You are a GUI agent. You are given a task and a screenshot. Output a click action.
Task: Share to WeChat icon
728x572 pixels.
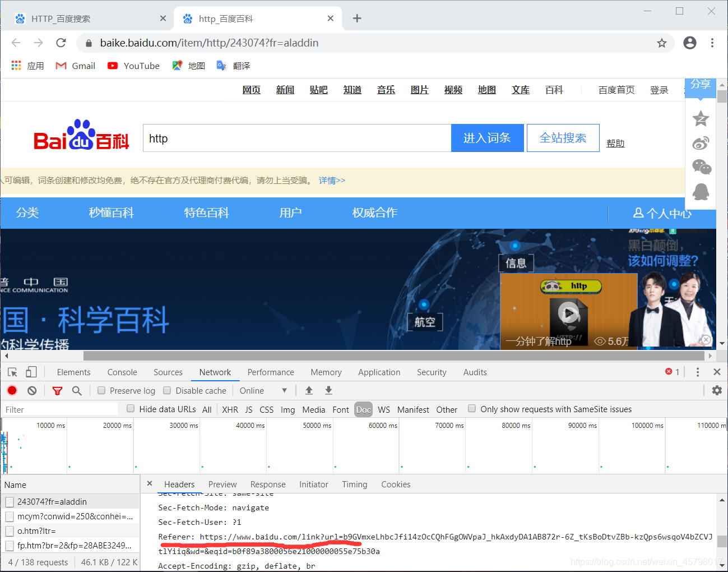(701, 167)
